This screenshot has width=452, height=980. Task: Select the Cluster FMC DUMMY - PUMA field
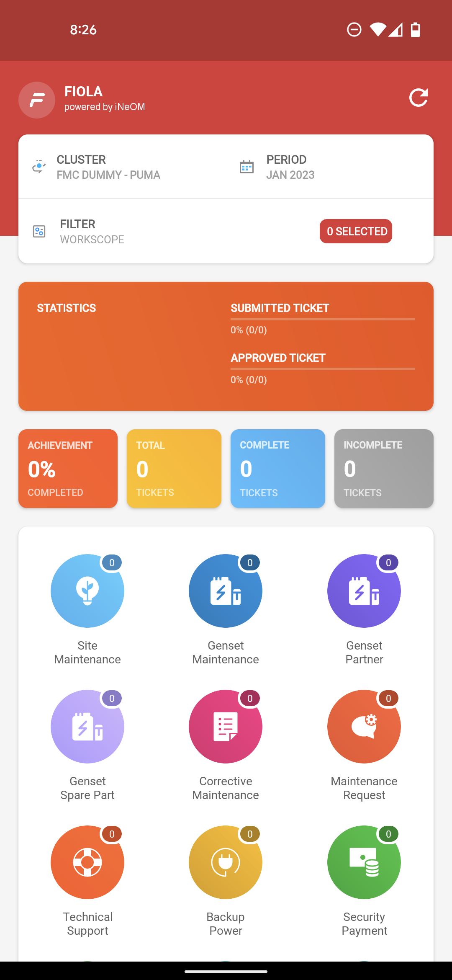tap(122, 167)
